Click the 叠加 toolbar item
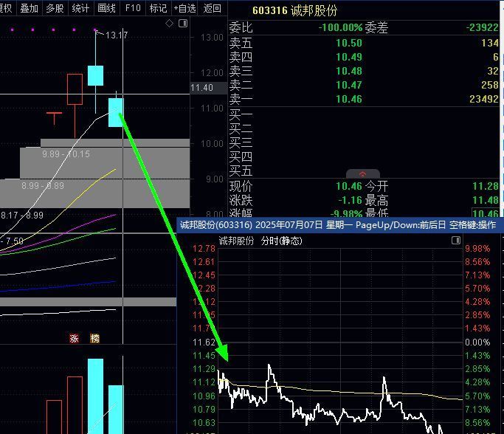 click(30, 8)
